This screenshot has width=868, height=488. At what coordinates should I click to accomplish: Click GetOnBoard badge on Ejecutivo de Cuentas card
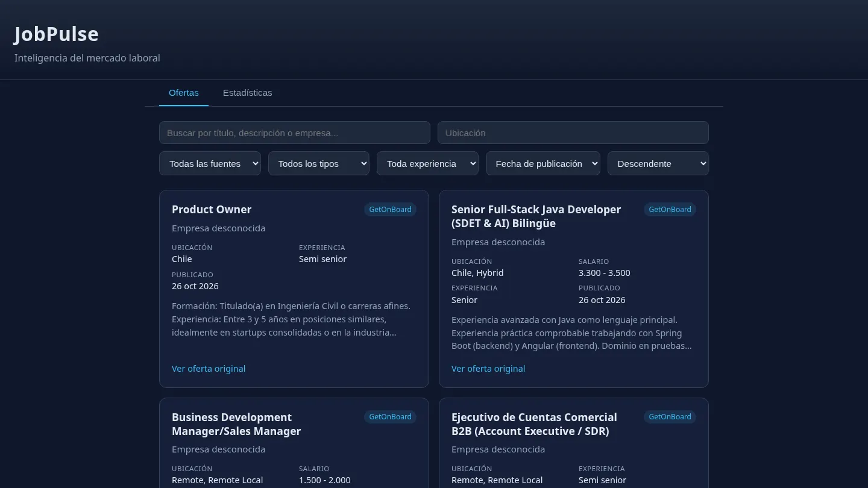(670, 417)
